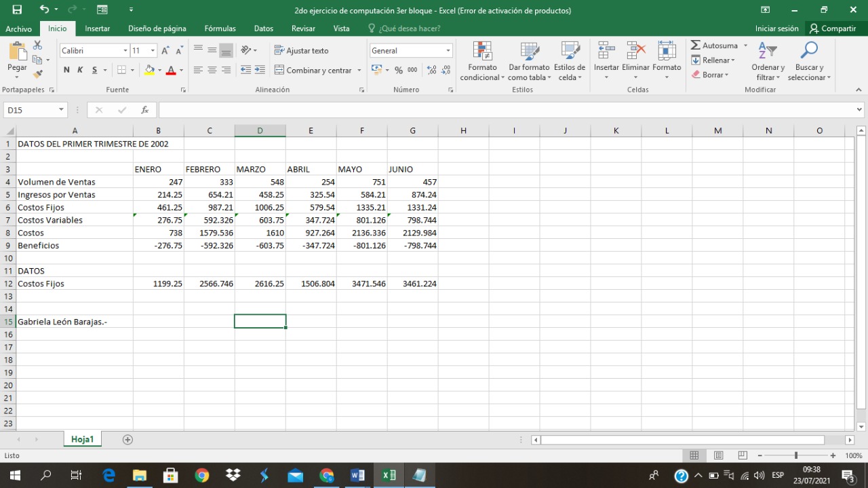This screenshot has width=868, height=488.
Task: Align cell text to the right
Action: pos(226,70)
